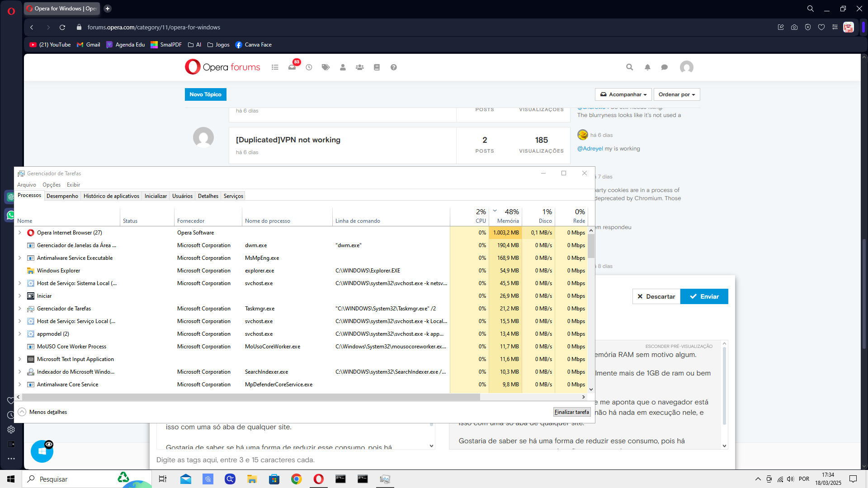The height and width of the screenshot is (488, 868).
Task: Expand Gerenciador de Tarefas process row
Action: coord(19,309)
